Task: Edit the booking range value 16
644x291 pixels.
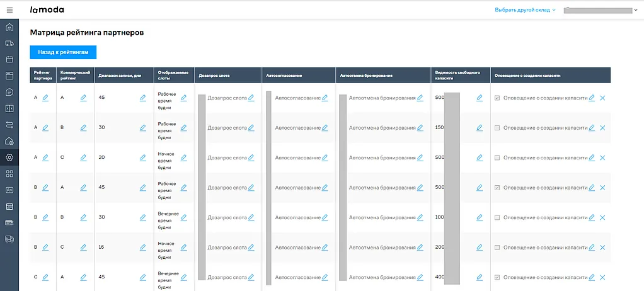Action: click(143, 248)
